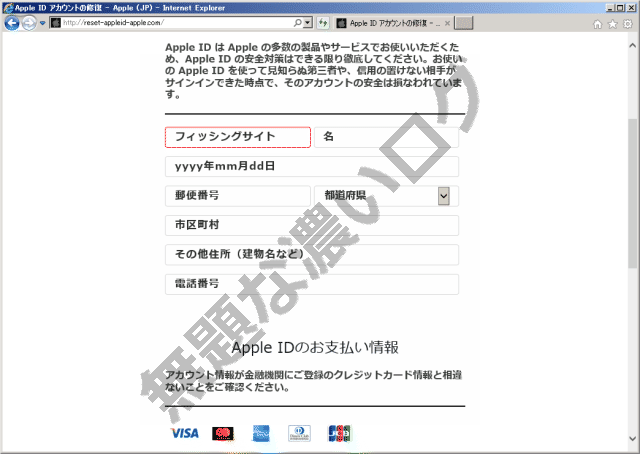
Task: Maximize the Internet Explorer window
Action: (x=620, y=7)
